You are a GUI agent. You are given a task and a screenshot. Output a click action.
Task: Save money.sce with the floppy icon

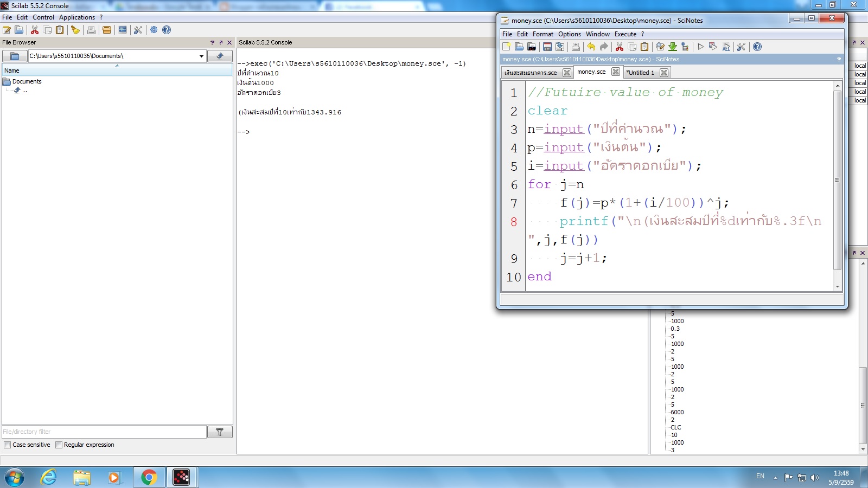[547, 47]
